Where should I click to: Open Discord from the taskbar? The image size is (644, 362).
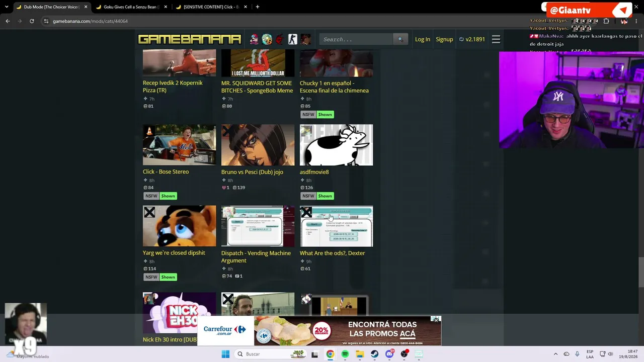tap(389, 354)
